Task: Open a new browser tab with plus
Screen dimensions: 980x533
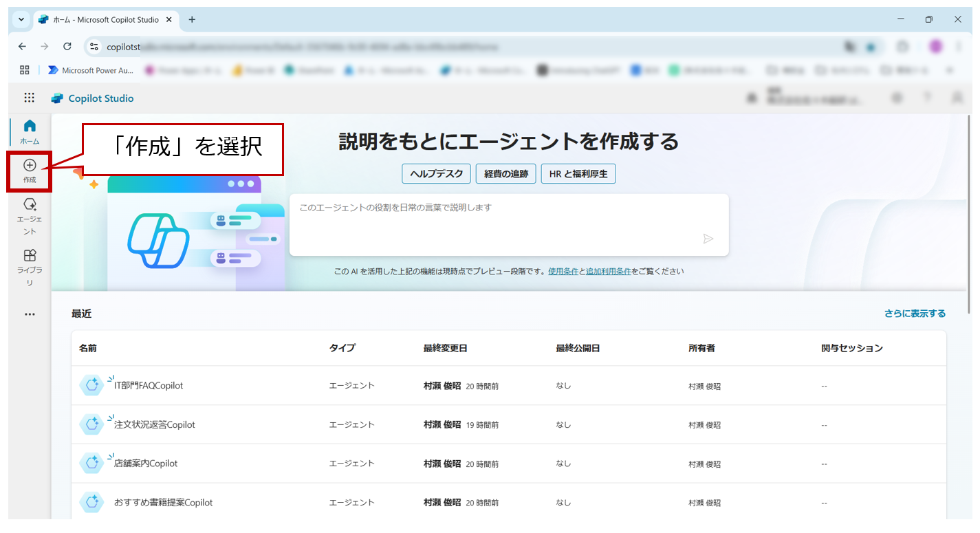Action: click(192, 19)
